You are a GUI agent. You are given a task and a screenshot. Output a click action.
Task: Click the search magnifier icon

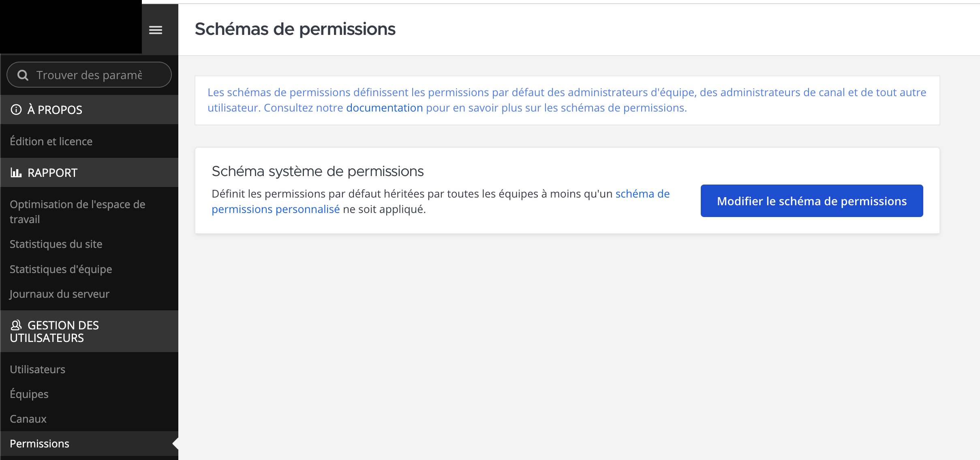pos(23,75)
